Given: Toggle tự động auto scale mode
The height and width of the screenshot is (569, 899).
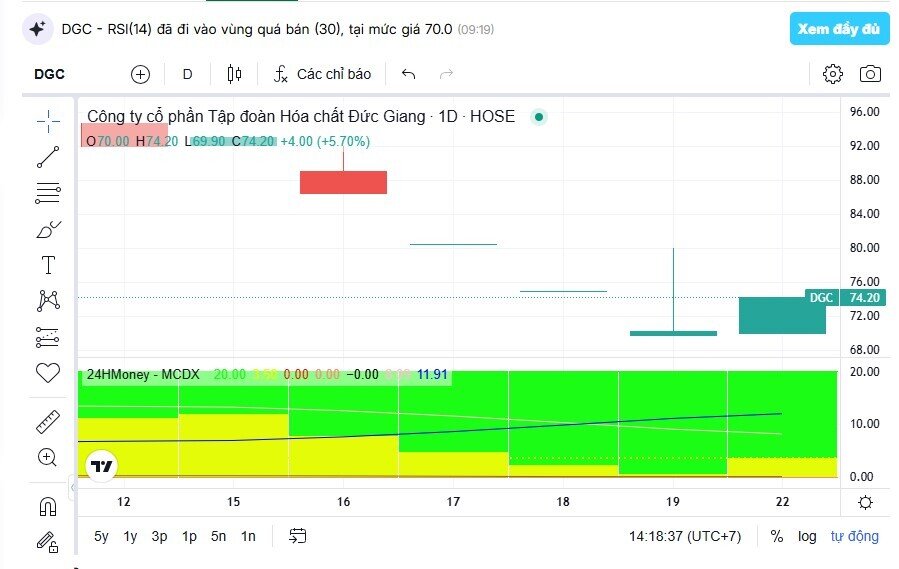Looking at the screenshot, I should point(855,536).
